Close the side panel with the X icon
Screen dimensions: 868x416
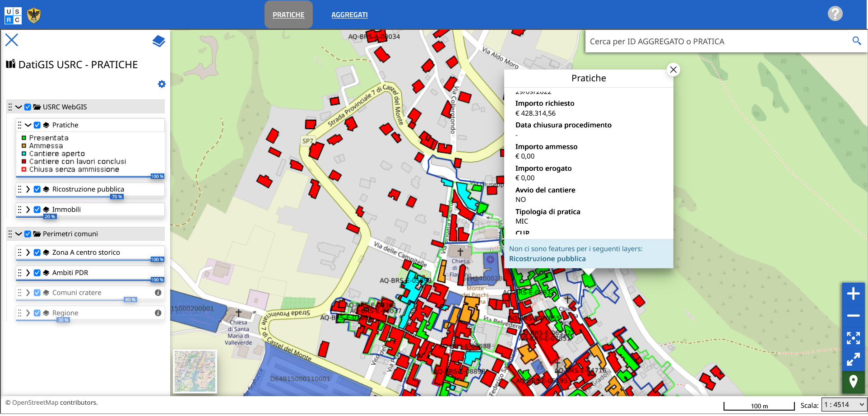(12, 40)
